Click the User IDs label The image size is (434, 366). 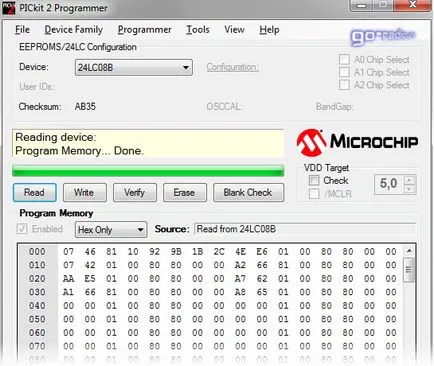(37, 87)
